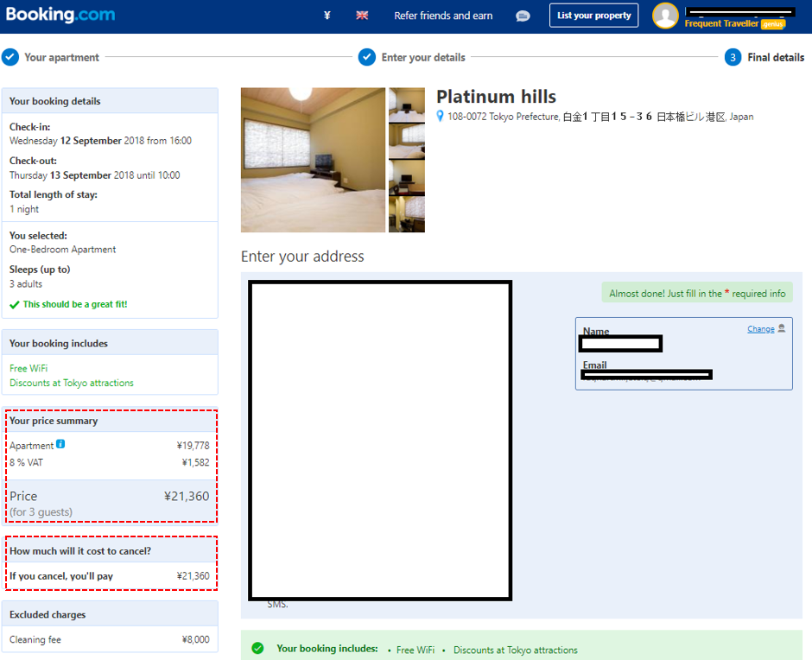Click the Platinum hills property title

click(x=496, y=97)
